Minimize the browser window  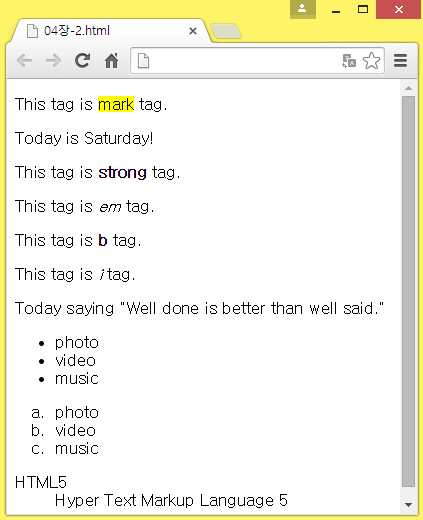click(336, 9)
